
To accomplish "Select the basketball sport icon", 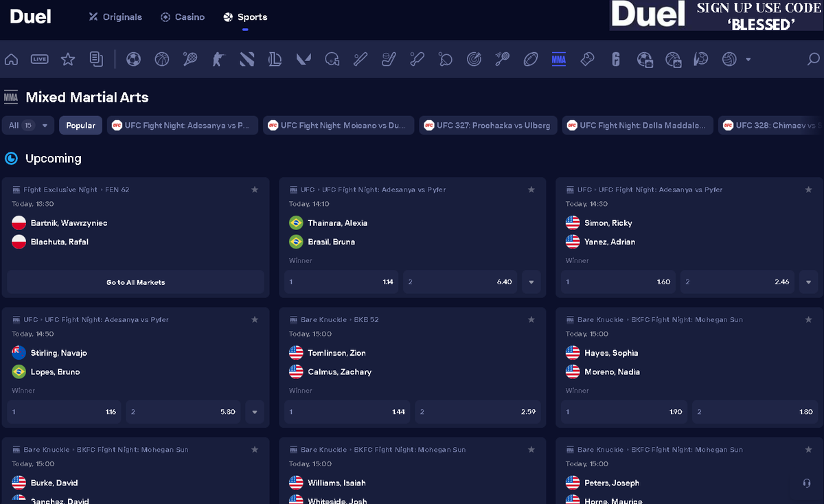I will [x=162, y=60].
